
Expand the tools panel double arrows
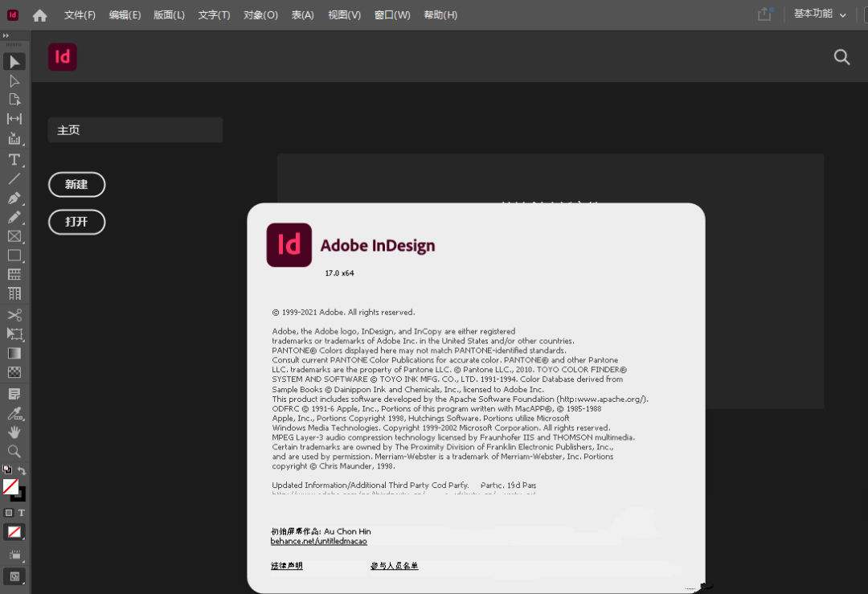coord(6,35)
